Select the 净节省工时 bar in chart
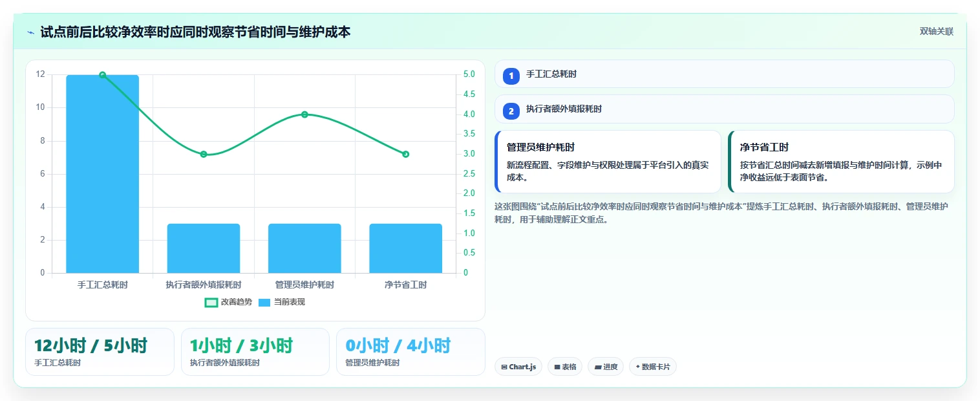The width and height of the screenshot is (980, 401). tap(405, 248)
